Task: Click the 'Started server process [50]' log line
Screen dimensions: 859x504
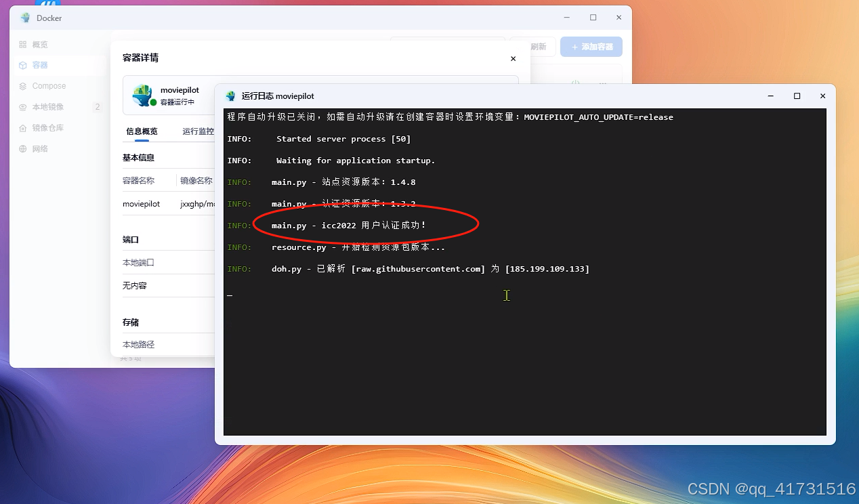Action: [319, 139]
